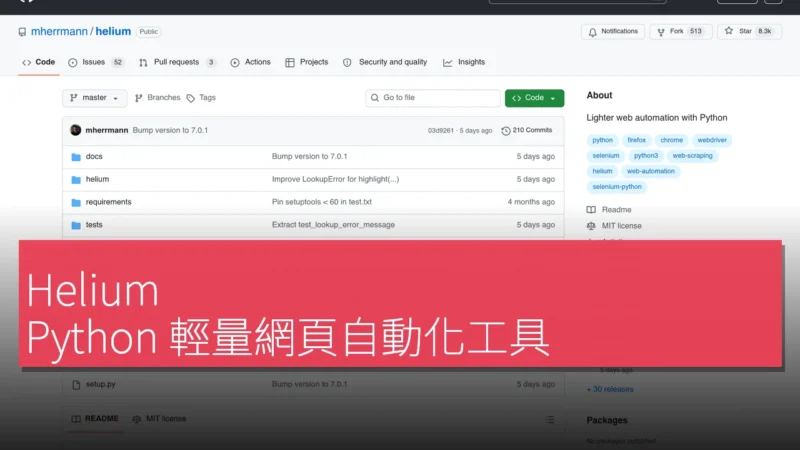Image resolution: width=800 pixels, height=450 pixels.
Task: Open Security and quality tab
Action: click(x=385, y=62)
